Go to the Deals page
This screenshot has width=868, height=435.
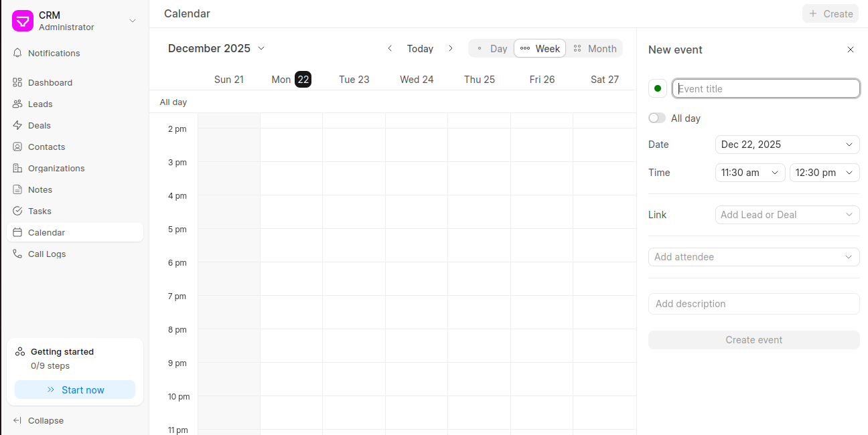pyautogui.click(x=40, y=125)
